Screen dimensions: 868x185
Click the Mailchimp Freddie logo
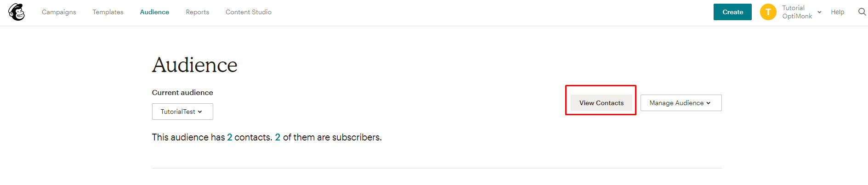click(x=17, y=12)
